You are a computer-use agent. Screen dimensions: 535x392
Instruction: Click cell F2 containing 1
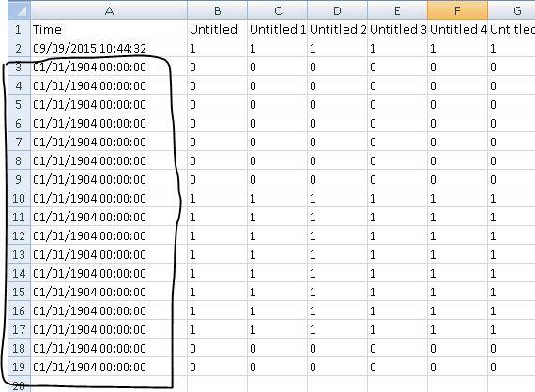pos(457,48)
